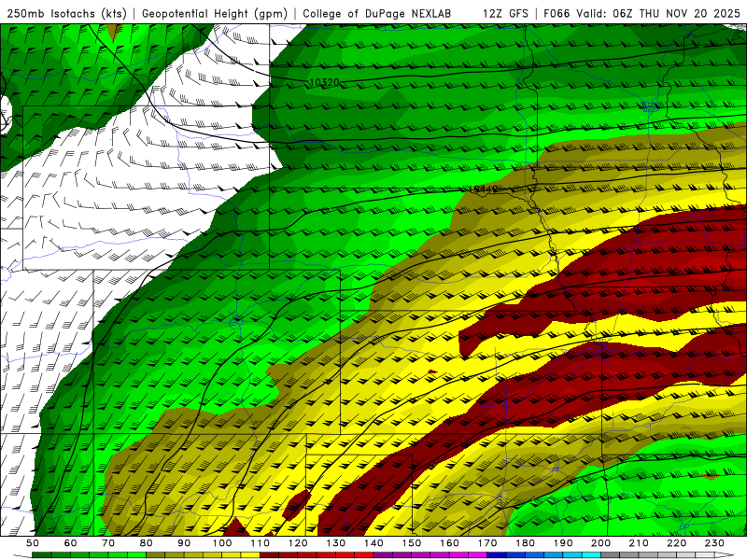Click the 70 label on the color scale
The height and width of the screenshot is (560, 747).
(x=108, y=543)
